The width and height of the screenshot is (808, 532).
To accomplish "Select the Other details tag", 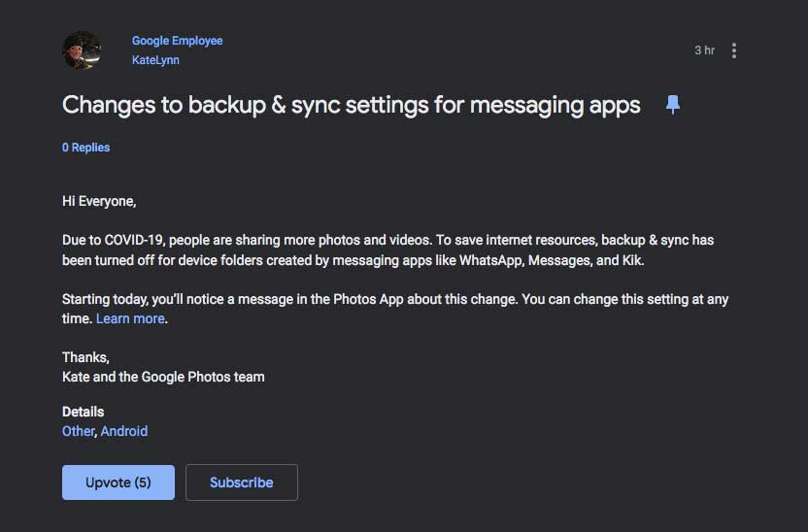I will pyautogui.click(x=78, y=431).
